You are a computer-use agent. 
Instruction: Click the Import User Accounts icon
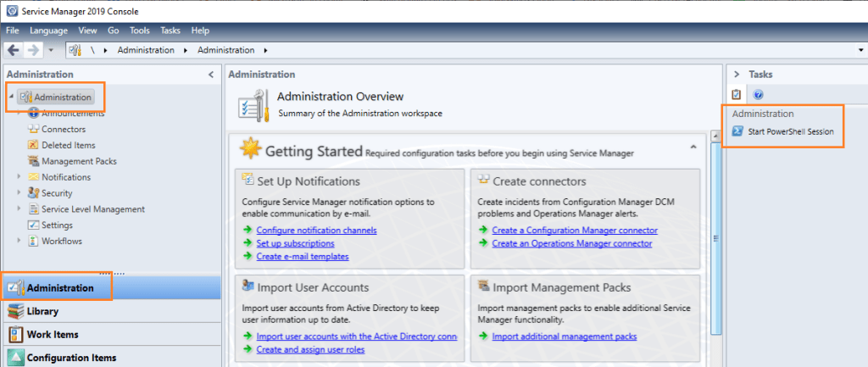pyautogui.click(x=248, y=286)
